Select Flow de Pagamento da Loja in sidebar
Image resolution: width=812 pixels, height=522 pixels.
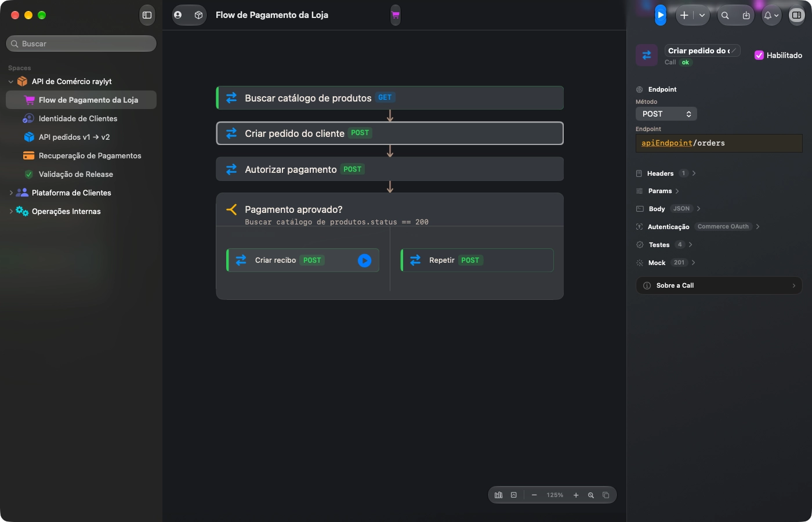click(x=81, y=100)
